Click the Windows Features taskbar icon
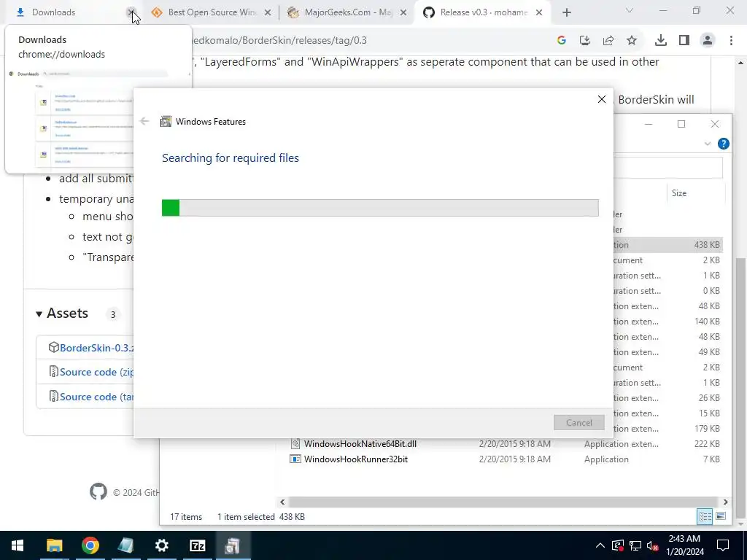The width and height of the screenshot is (747, 560). pos(233,545)
